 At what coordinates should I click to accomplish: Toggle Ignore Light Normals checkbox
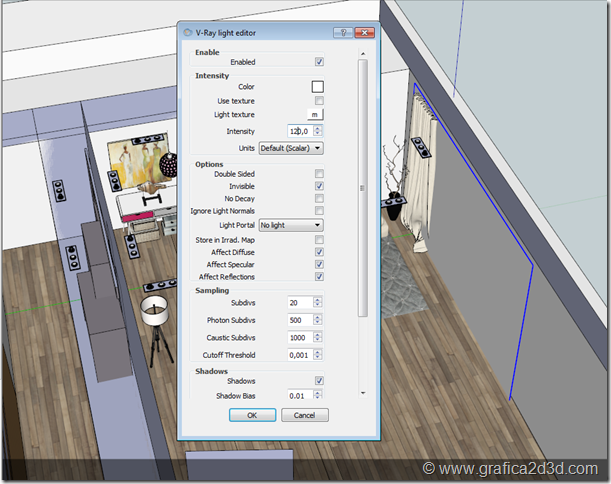[x=319, y=212]
